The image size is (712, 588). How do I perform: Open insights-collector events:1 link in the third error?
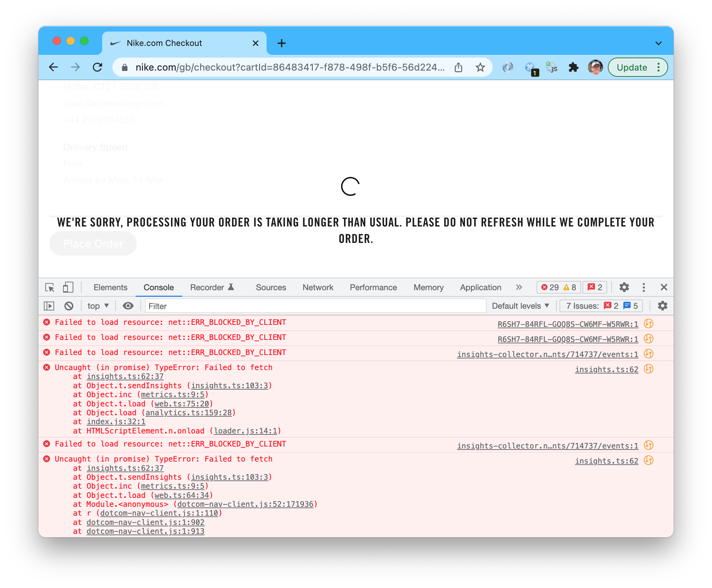(548, 354)
